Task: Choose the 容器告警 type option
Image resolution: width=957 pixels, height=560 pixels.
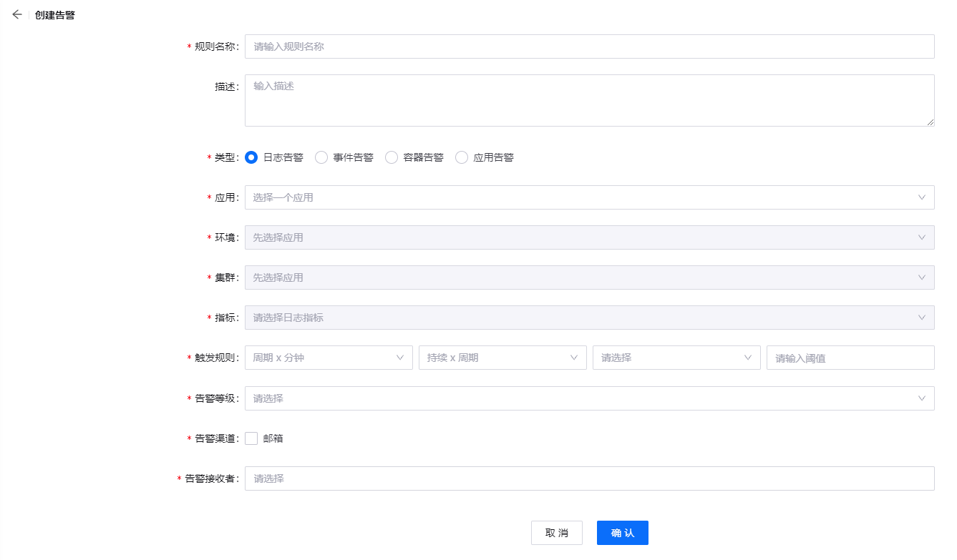Action: (392, 157)
